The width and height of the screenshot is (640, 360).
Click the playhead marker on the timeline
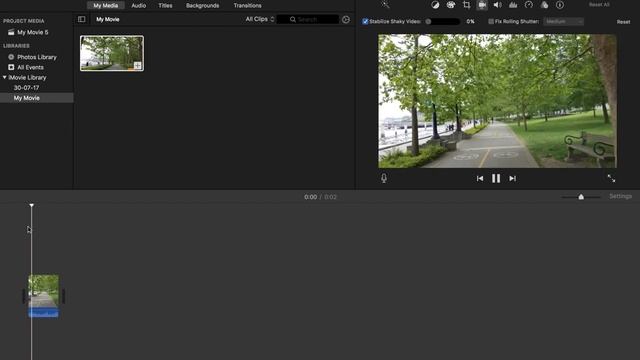[31, 205]
